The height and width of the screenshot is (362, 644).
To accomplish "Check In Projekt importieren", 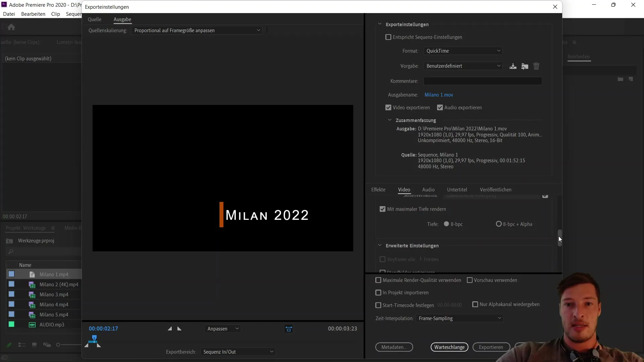I will coord(378,293).
